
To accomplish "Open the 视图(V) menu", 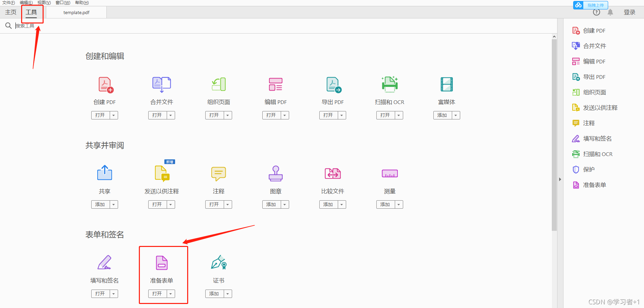I will point(44,3).
